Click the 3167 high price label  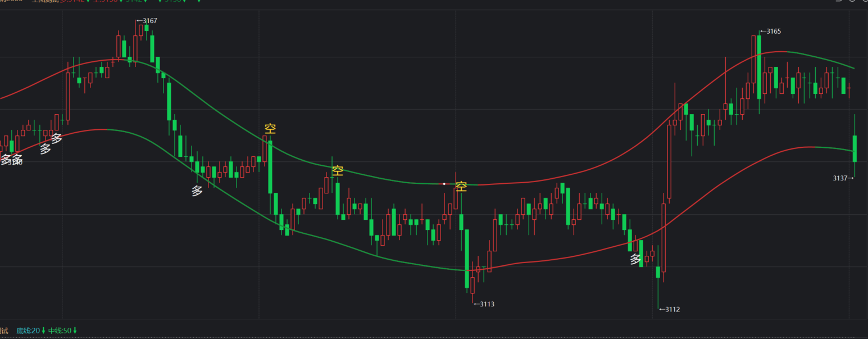[x=147, y=21]
